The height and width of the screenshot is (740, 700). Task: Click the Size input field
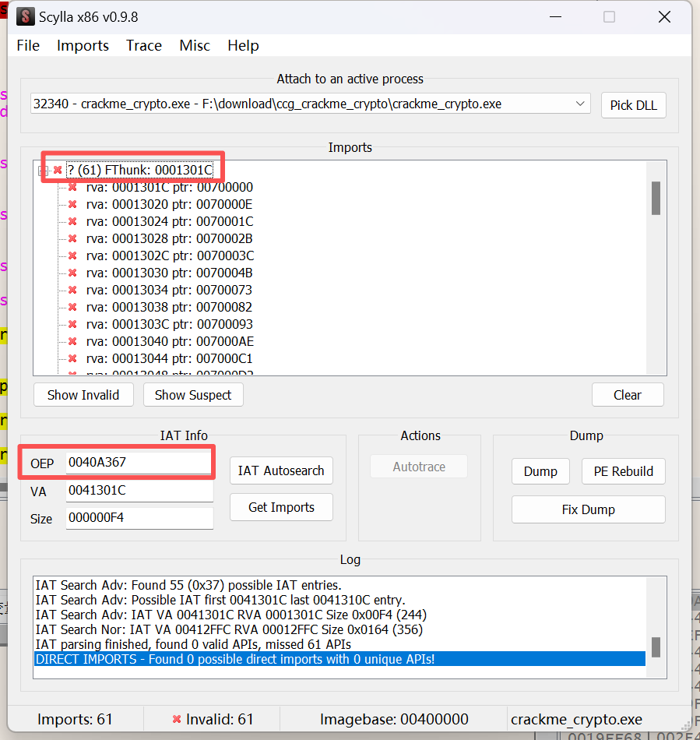point(139,518)
